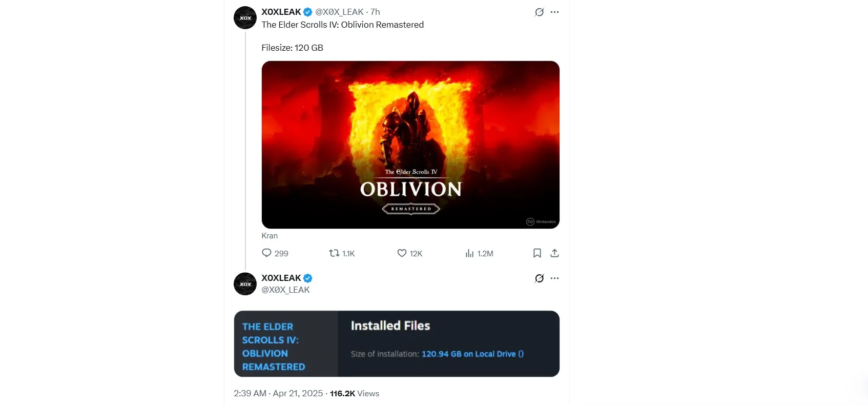Open the more options menu on first tweet
868x405 pixels.
pyautogui.click(x=554, y=12)
